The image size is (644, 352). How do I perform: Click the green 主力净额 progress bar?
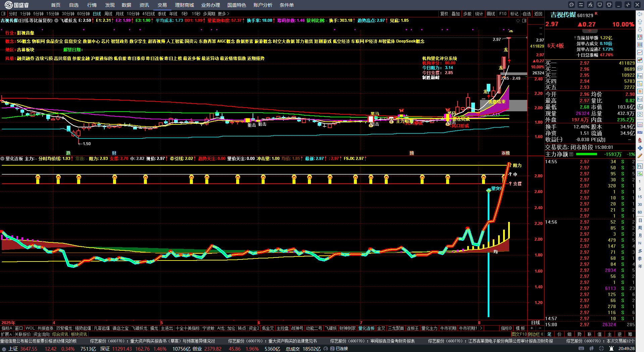586,154
